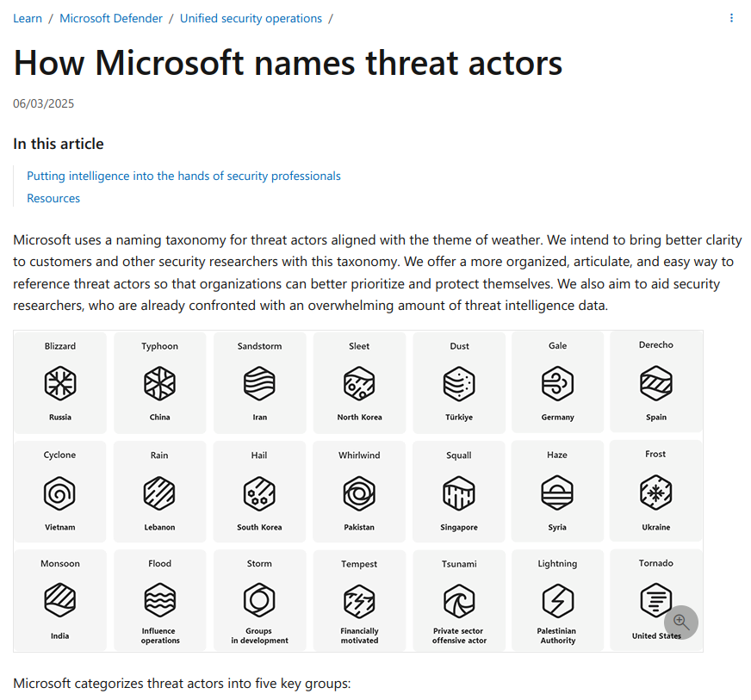Viewport: 751px width, 700px height.
Task: Click the Typhoon label text
Action: coord(159,346)
